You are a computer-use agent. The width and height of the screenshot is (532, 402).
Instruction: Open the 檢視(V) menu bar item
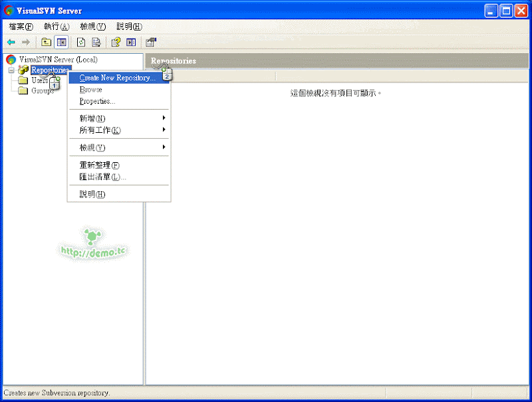pyautogui.click(x=93, y=27)
